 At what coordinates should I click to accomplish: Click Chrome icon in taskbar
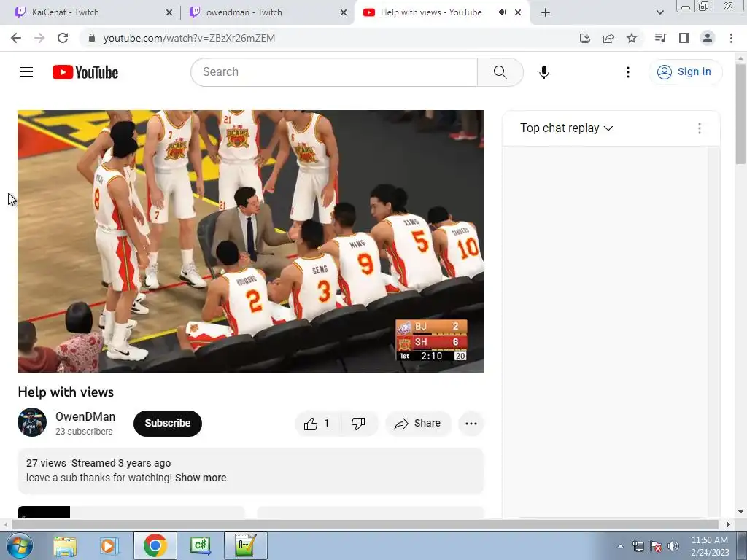(x=155, y=545)
